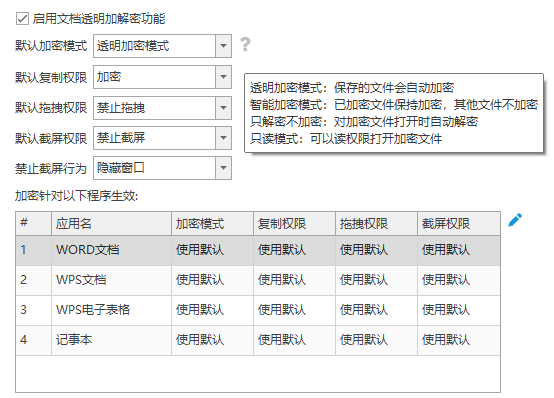This screenshot has height=398, width=554.
Task: Click 拖拽权限 cell of WPS文档 row
Action: (x=376, y=280)
